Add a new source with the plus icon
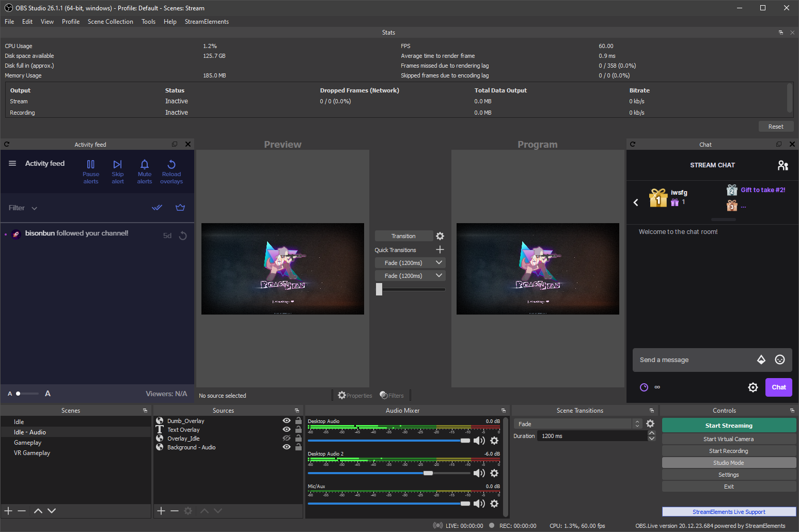 (x=161, y=511)
